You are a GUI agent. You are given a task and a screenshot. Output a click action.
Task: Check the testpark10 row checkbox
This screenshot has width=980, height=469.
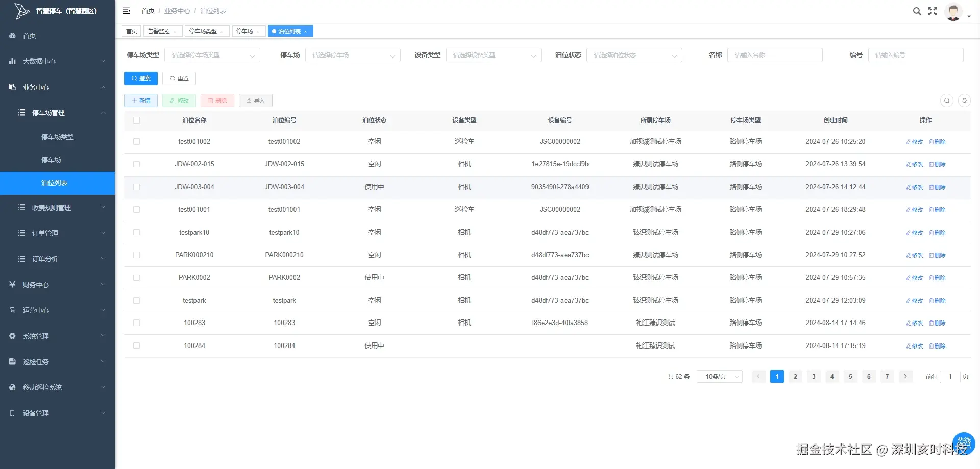tap(136, 232)
